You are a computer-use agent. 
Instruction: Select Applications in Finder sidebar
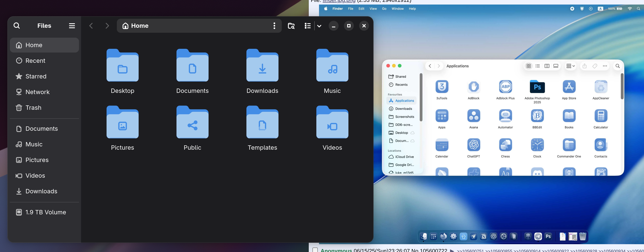(x=401, y=101)
